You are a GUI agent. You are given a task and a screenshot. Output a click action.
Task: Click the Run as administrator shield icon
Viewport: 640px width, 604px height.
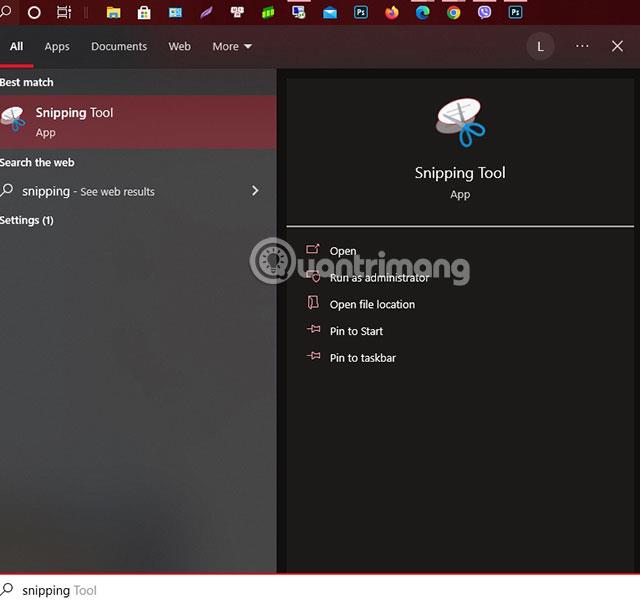(313, 276)
